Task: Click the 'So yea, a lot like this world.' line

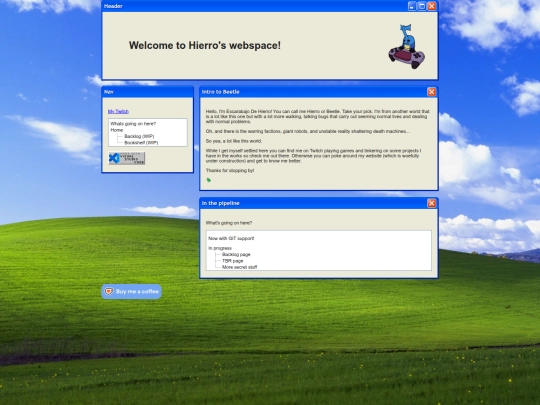Action: [234, 141]
